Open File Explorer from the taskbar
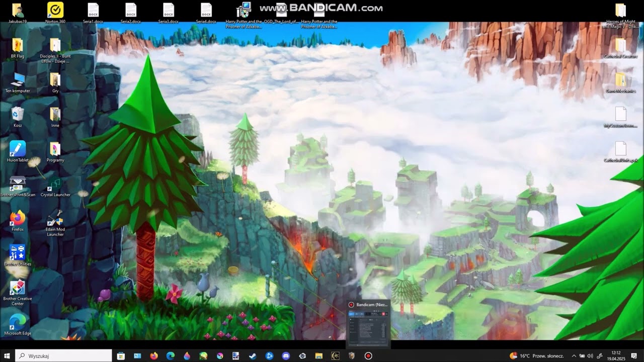Image resolution: width=644 pixels, height=362 pixels. [x=319, y=356]
